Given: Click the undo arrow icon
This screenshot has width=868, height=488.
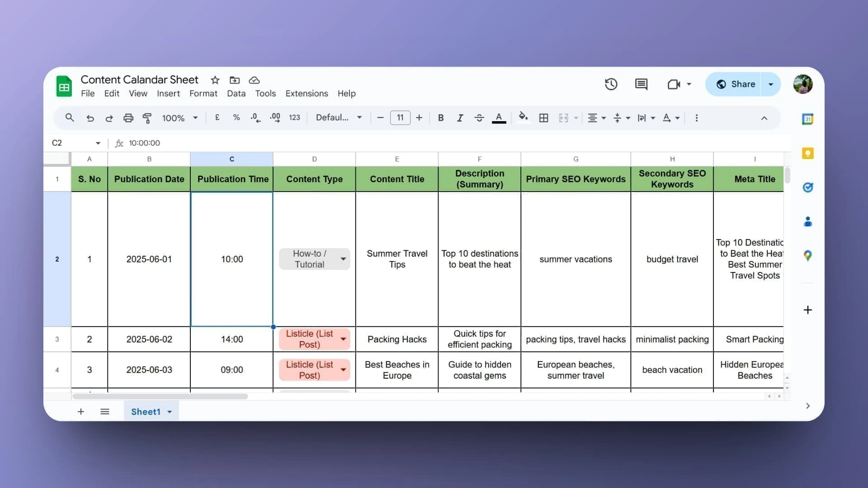Looking at the screenshot, I should [x=90, y=118].
